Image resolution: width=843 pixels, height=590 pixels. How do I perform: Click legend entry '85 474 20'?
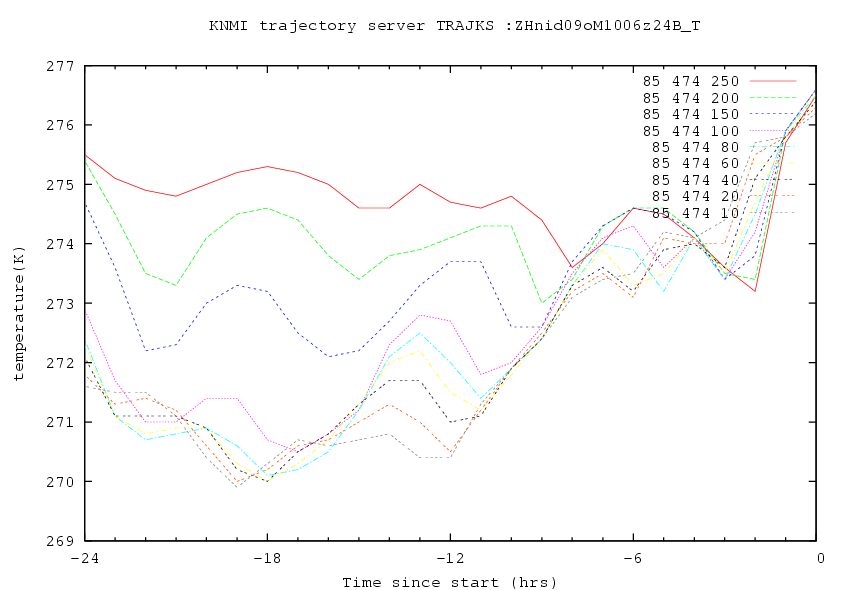click(x=696, y=196)
